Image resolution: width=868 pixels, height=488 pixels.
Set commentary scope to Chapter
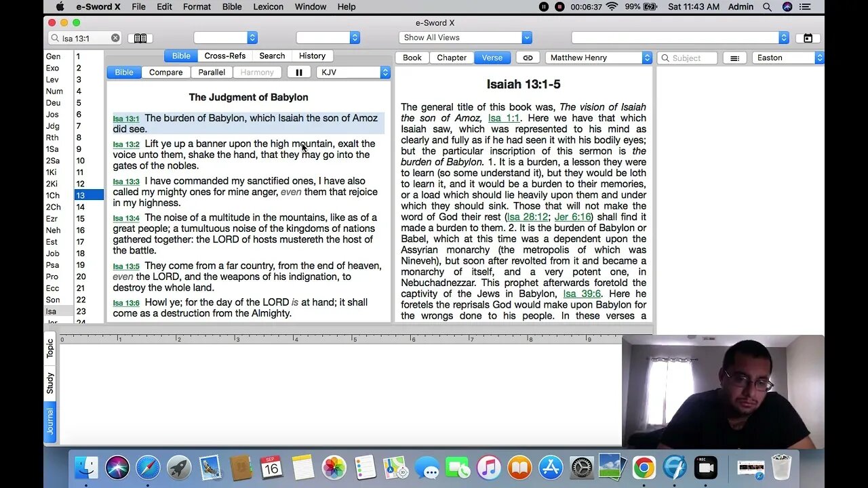[x=452, y=58]
